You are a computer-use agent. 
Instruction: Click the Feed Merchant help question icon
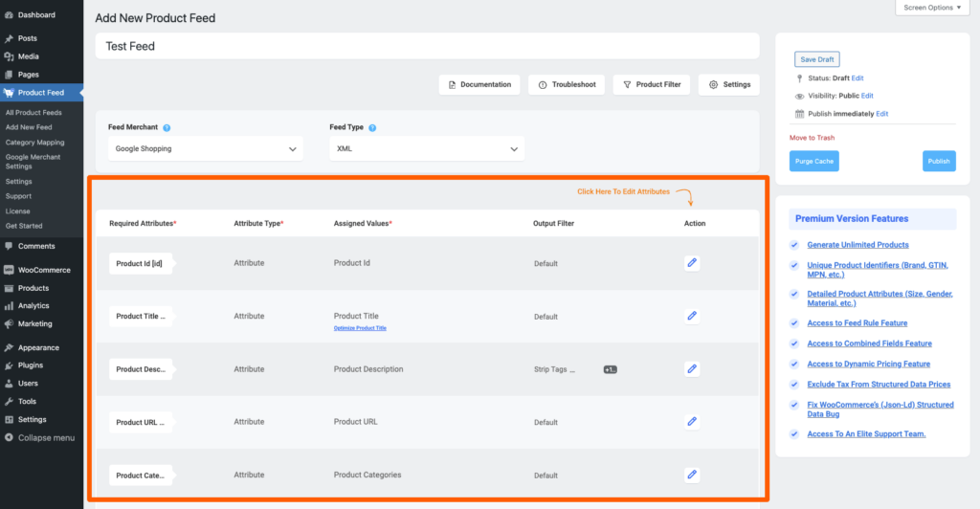(167, 127)
